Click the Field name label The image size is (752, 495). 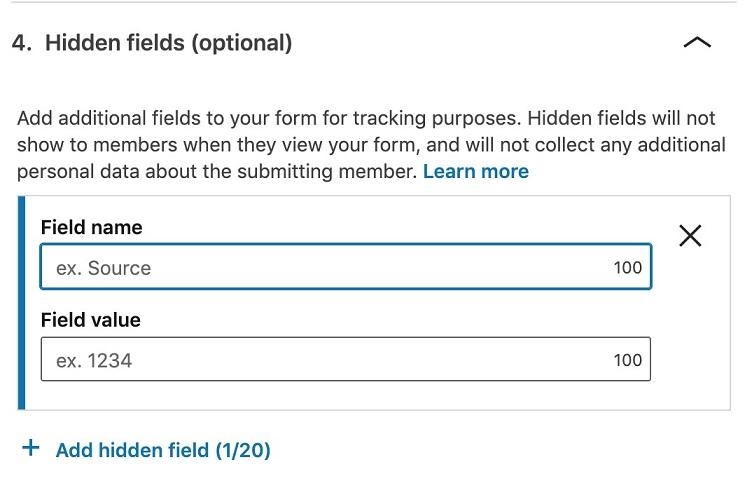[x=91, y=228]
